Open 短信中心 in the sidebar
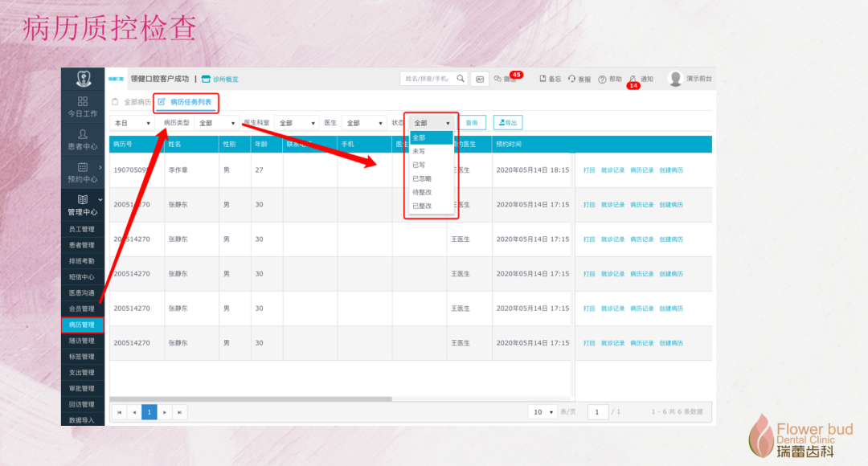Viewport: 868px width, 466px height. (83, 276)
